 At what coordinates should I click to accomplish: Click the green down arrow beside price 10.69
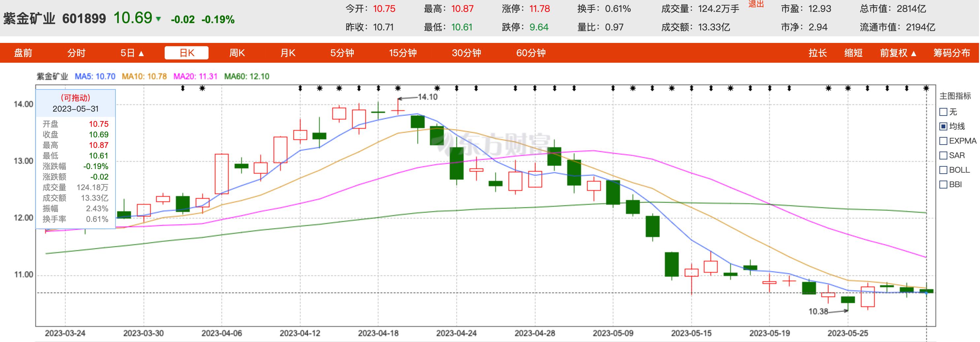tap(158, 19)
